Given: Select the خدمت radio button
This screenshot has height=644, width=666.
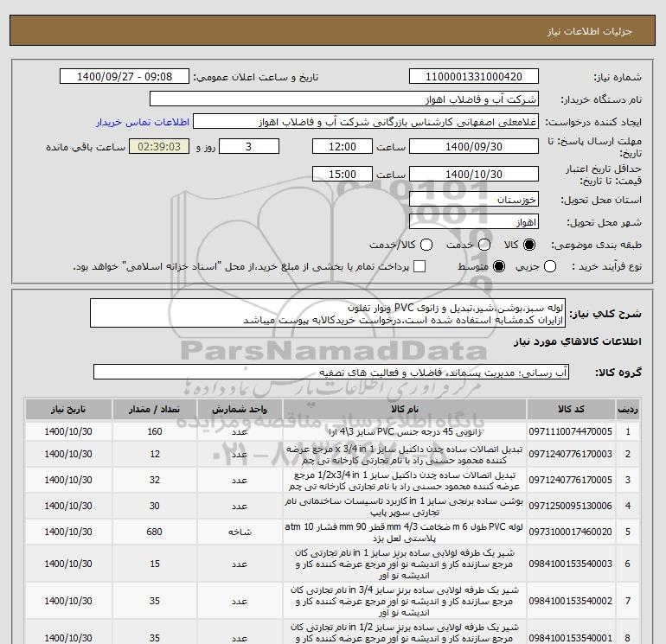Looking at the screenshot, I should click(x=484, y=245).
